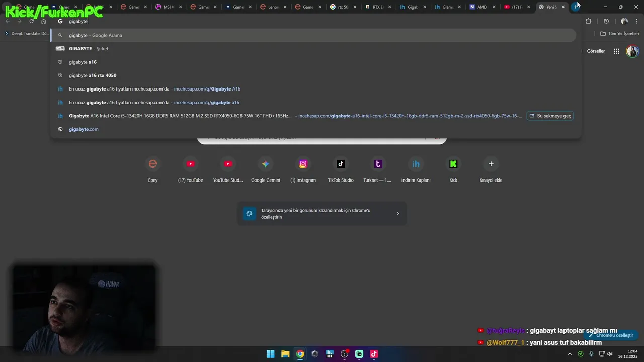Select the gigabyte.com suggestion
The width and height of the screenshot is (644, 362).
pos(315,129)
